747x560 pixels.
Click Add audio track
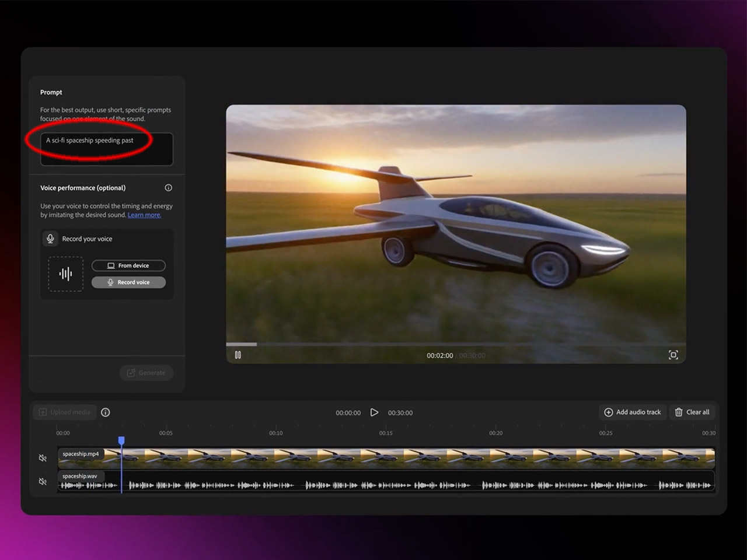[x=633, y=412]
